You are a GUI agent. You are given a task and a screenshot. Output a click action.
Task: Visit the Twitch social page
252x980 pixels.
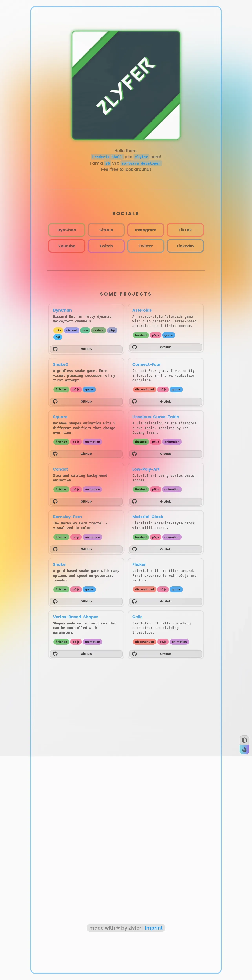point(106,246)
